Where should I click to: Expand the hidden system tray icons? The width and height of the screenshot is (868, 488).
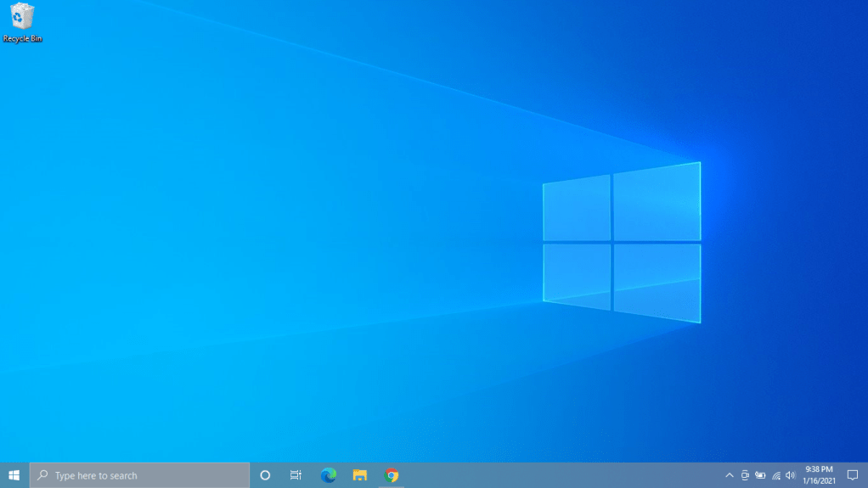point(729,475)
